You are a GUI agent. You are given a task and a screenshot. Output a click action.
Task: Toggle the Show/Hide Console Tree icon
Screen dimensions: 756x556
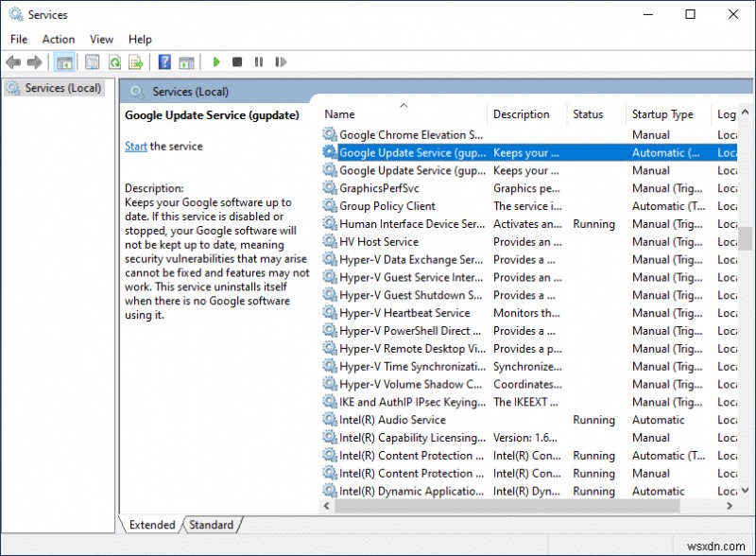click(x=63, y=61)
